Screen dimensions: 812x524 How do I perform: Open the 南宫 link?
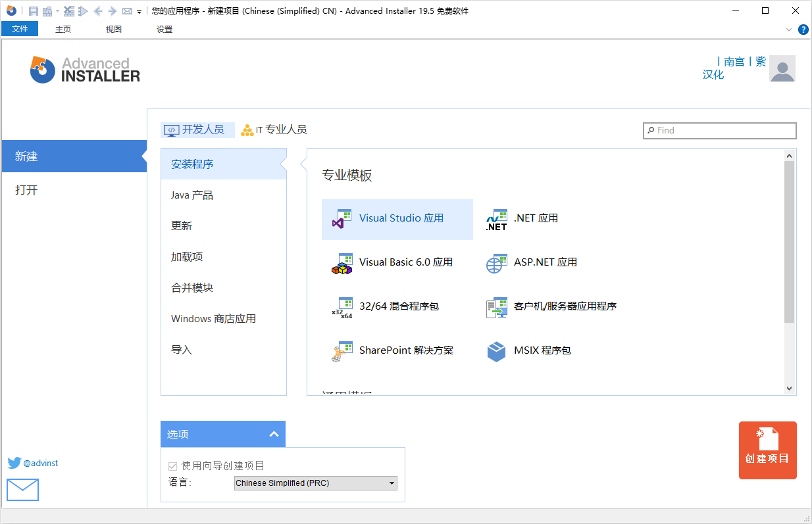[x=734, y=62]
